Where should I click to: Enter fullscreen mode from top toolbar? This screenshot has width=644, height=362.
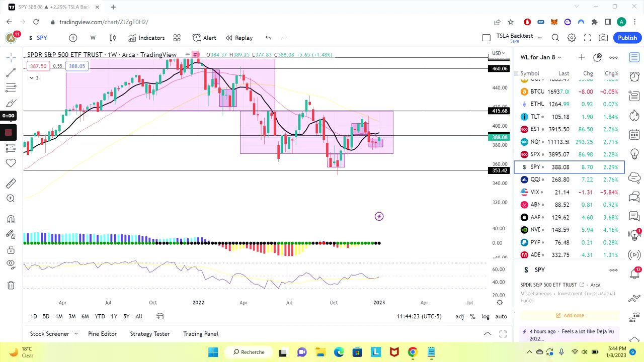click(x=588, y=38)
